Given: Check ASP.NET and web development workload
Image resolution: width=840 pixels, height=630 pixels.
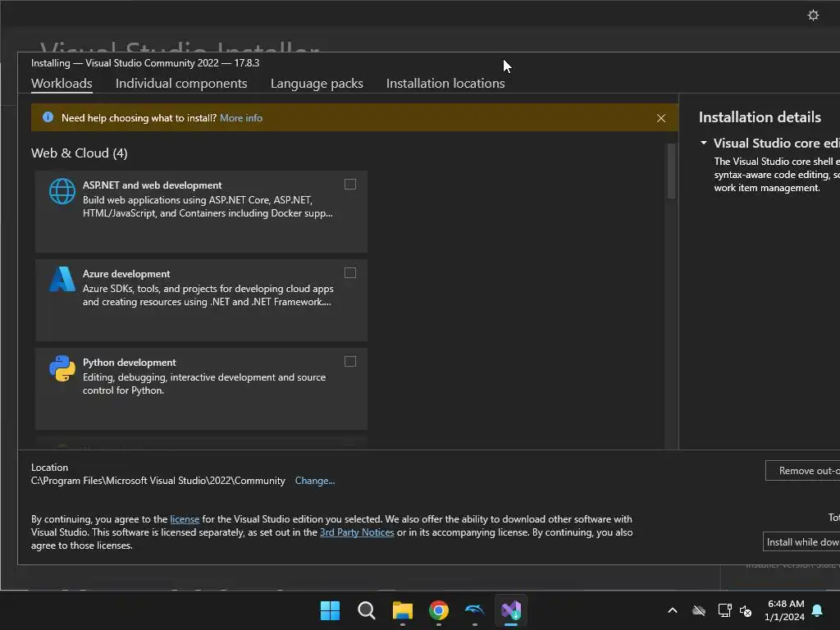Looking at the screenshot, I should point(349,185).
